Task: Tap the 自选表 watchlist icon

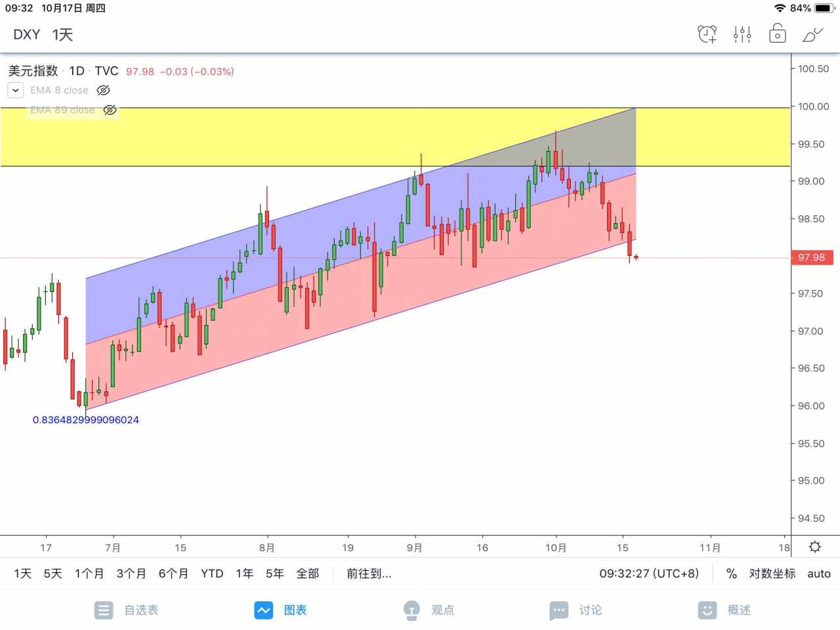Action: point(103,610)
